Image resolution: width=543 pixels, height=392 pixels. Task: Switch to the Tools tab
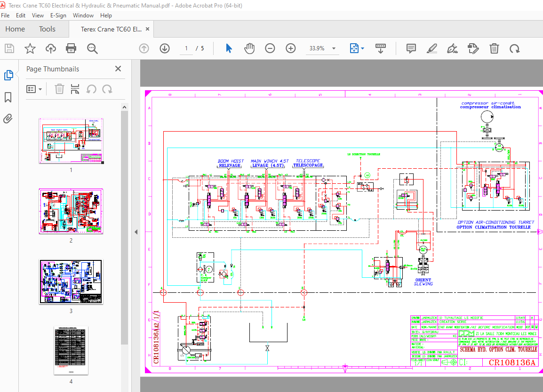(47, 29)
